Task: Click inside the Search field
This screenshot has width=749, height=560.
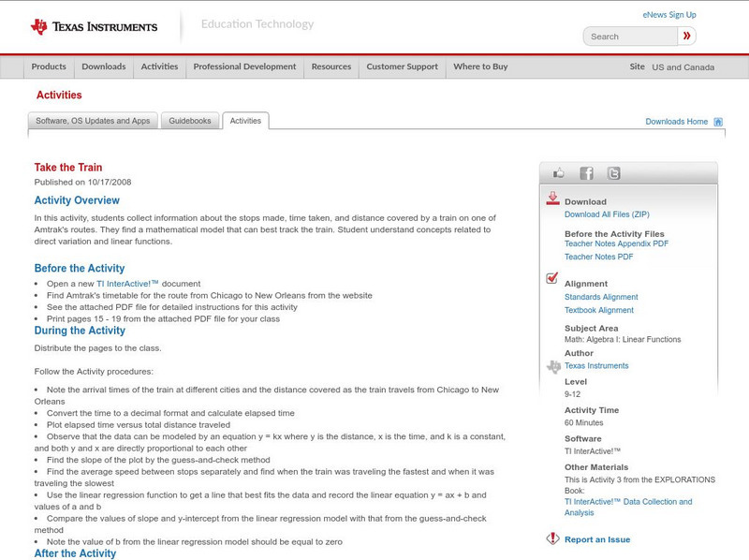Action: (630, 37)
